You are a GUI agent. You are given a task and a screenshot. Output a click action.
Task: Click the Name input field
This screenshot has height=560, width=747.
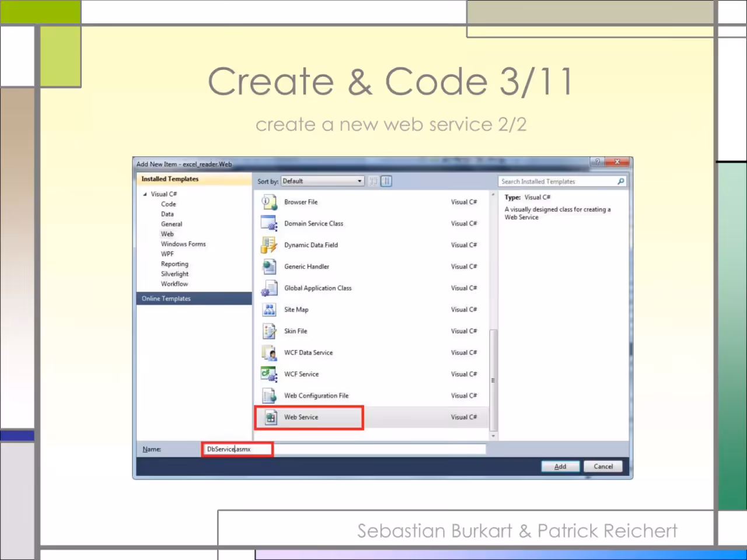[x=344, y=449]
